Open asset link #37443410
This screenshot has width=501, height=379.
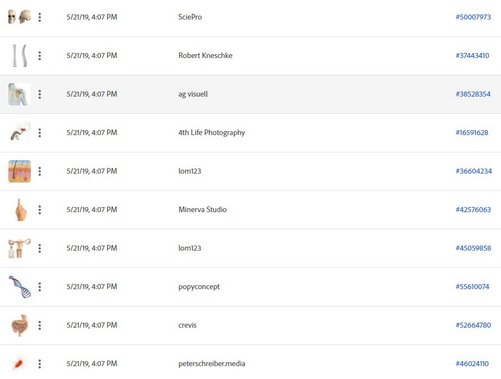(x=472, y=55)
